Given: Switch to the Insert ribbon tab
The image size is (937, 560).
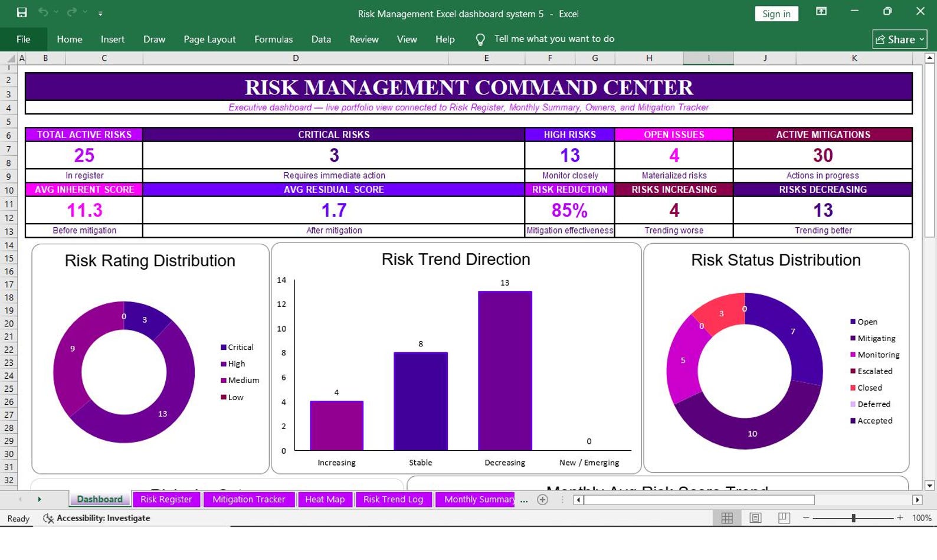Looking at the screenshot, I should [x=112, y=39].
